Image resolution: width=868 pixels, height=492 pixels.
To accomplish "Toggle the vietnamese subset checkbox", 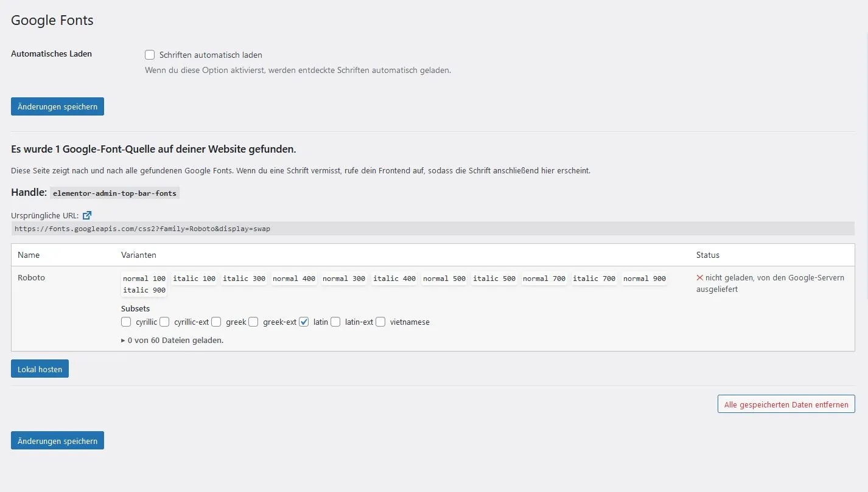I will (380, 322).
